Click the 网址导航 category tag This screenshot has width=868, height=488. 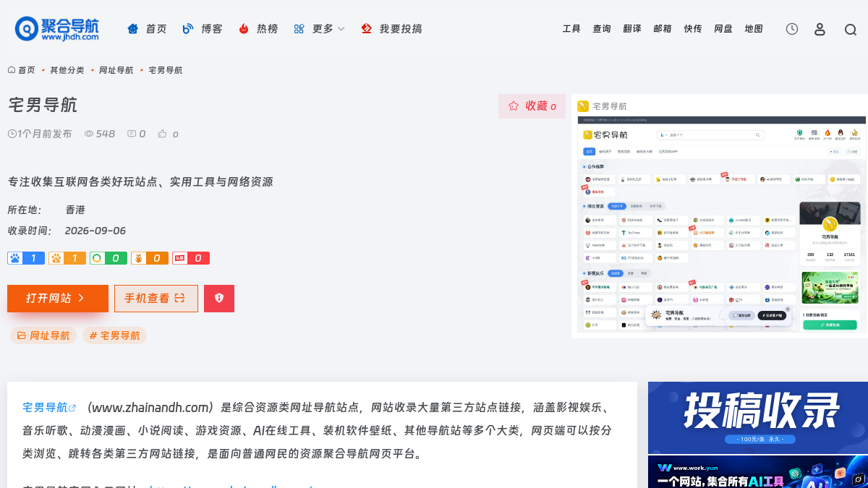pos(43,335)
